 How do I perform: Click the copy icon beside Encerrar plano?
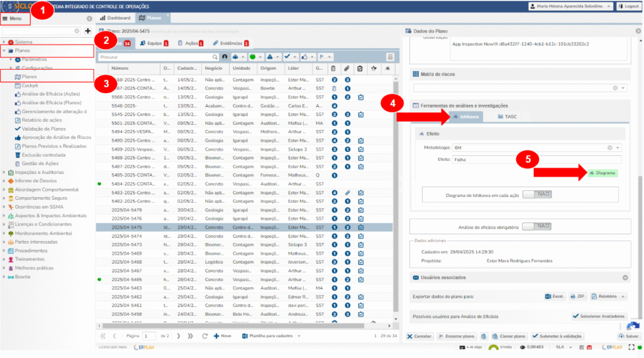click(x=484, y=336)
